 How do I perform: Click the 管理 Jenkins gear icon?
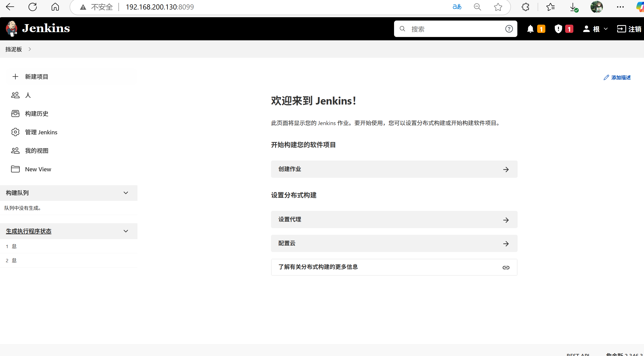point(15,132)
